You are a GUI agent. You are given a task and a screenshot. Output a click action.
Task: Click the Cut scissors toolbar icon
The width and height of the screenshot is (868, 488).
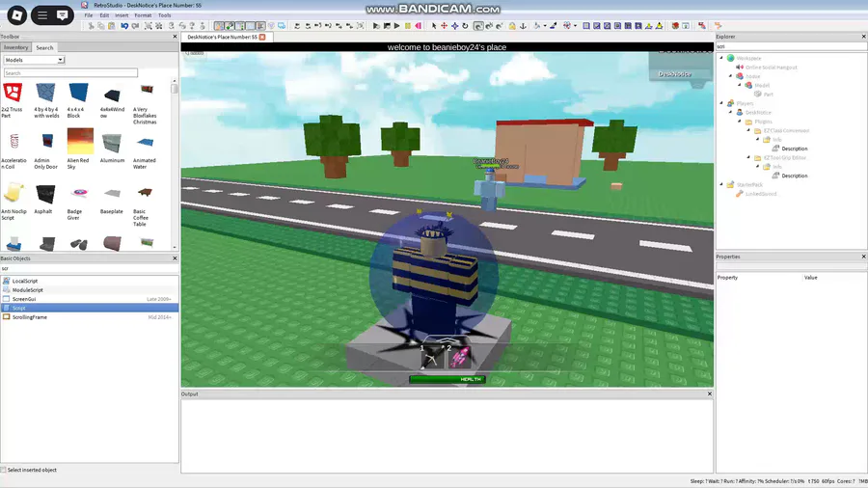92,26
